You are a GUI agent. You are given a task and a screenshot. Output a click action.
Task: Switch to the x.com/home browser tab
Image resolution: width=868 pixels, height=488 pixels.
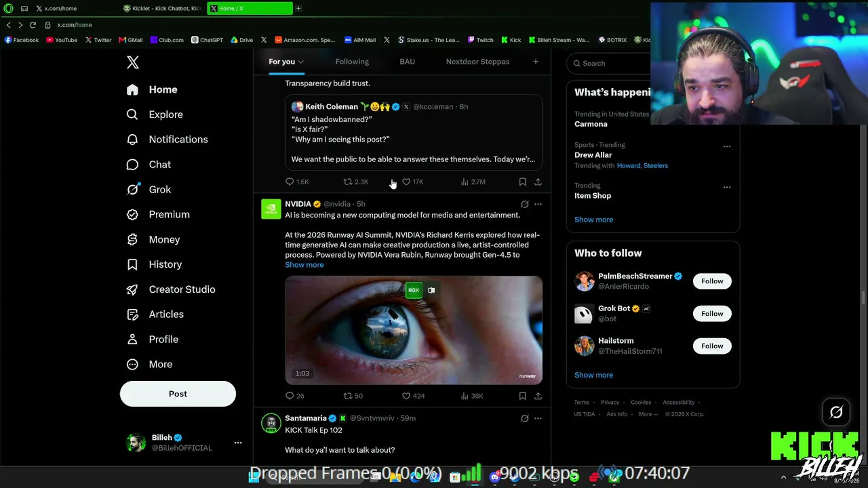(x=75, y=9)
